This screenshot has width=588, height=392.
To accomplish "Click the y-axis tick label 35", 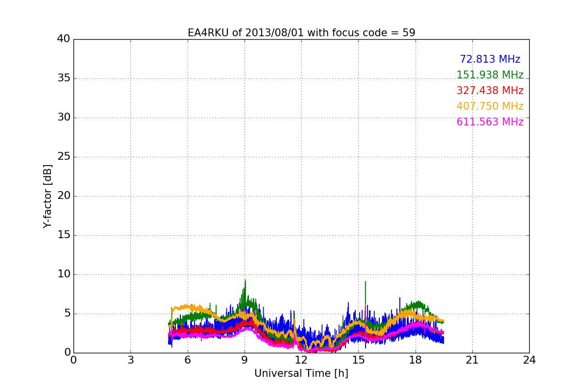I will pos(64,78).
